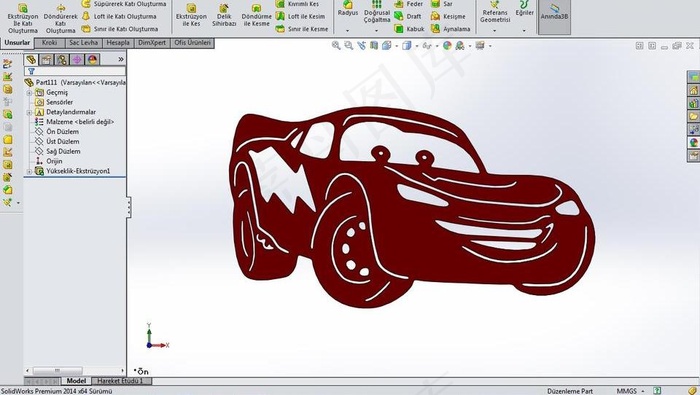Toggle hide/show items glasses icon
Viewport: 700px width, 395px height.
pyautogui.click(x=427, y=46)
